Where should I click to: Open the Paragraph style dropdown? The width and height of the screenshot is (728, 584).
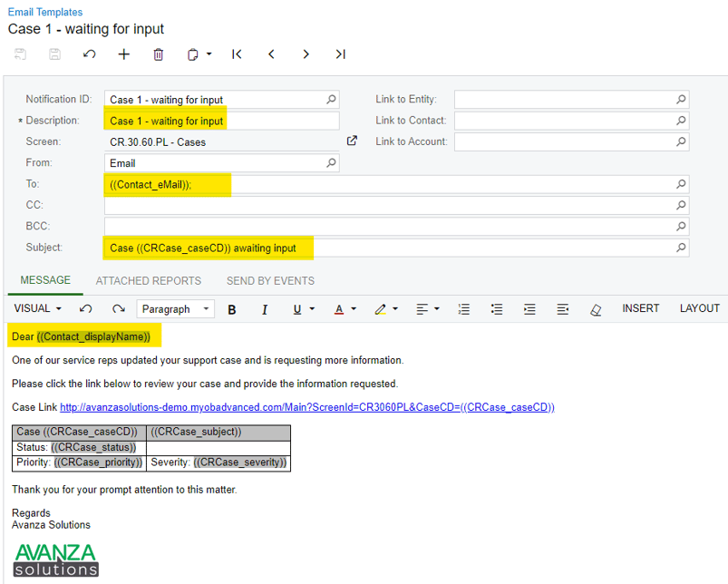point(176,308)
